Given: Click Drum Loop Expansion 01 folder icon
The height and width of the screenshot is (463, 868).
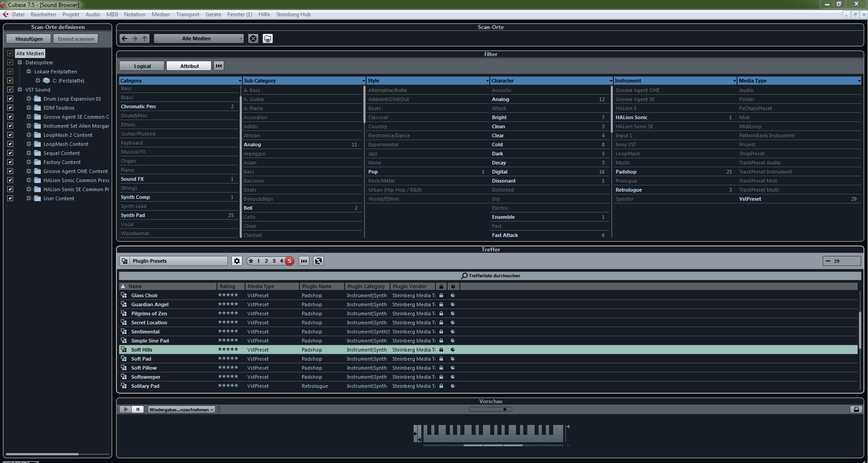Looking at the screenshot, I should tap(38, 99).
